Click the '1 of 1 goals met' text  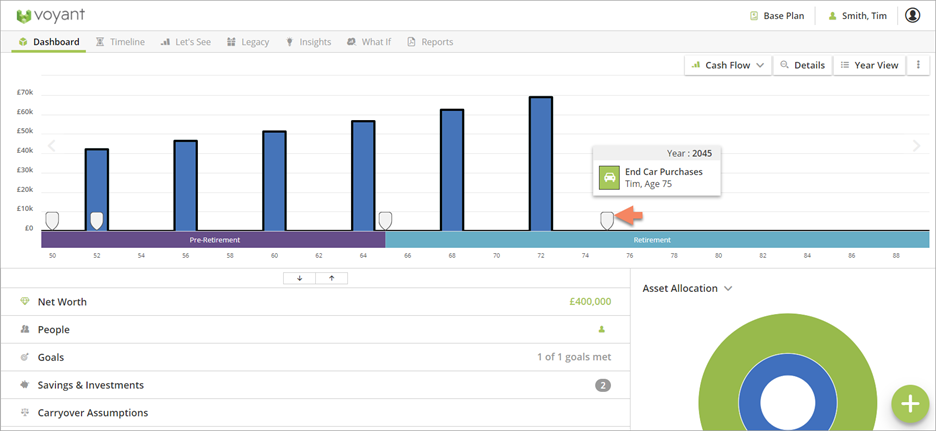574,358
